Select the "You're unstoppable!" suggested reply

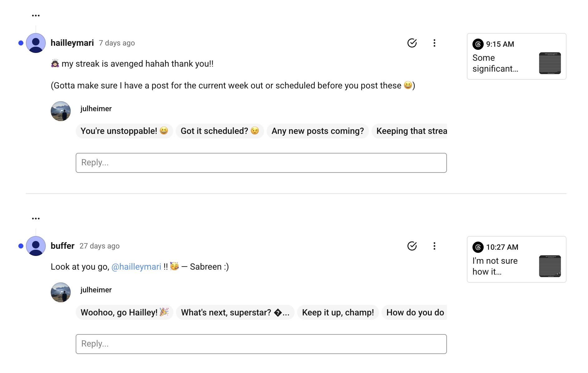pyautogui.click(x=124, y=131)
